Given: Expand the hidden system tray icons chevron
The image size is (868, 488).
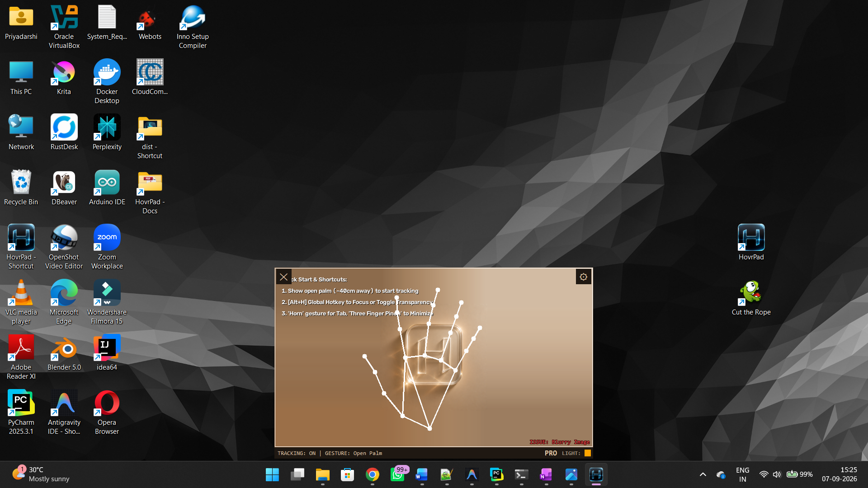Looking at the screenshot, I should [x=703, y=474].
